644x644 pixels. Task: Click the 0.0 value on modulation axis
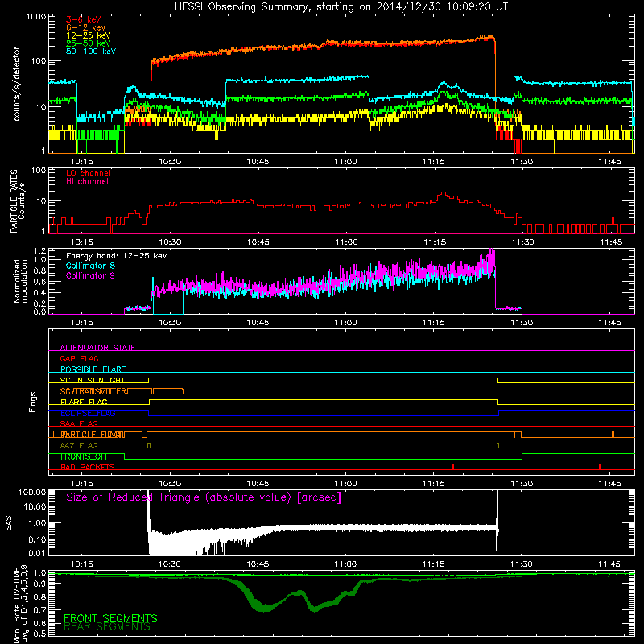[40, 312]
